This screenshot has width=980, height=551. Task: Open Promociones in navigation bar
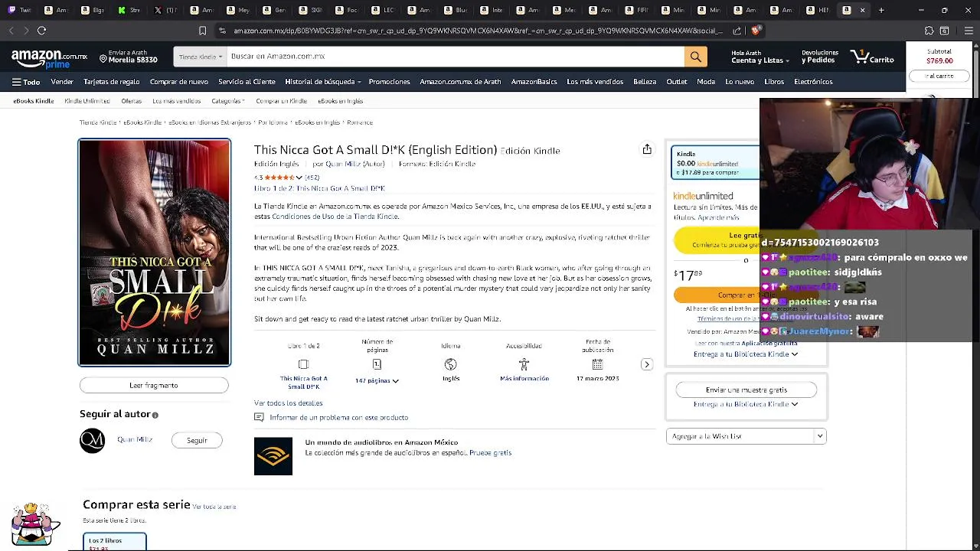(389, 82)
